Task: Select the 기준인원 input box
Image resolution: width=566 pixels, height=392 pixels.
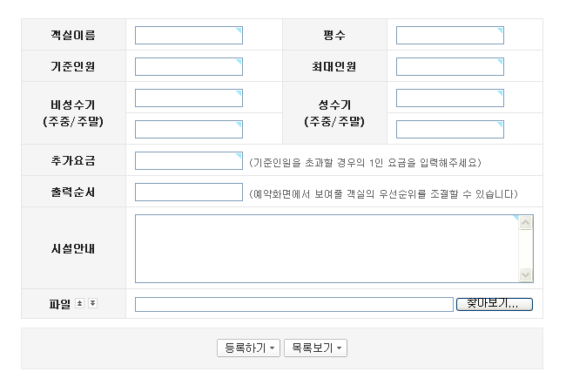Action: click(188, 67)
